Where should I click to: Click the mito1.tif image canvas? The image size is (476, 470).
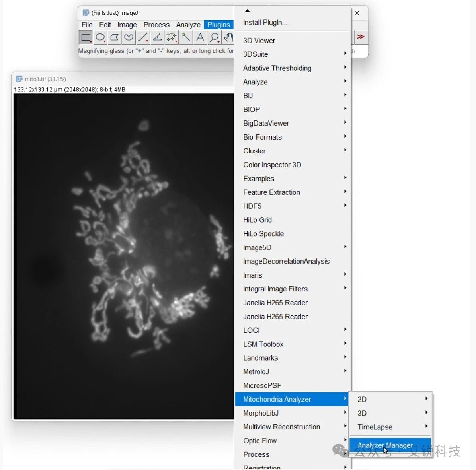click(123, 256)
